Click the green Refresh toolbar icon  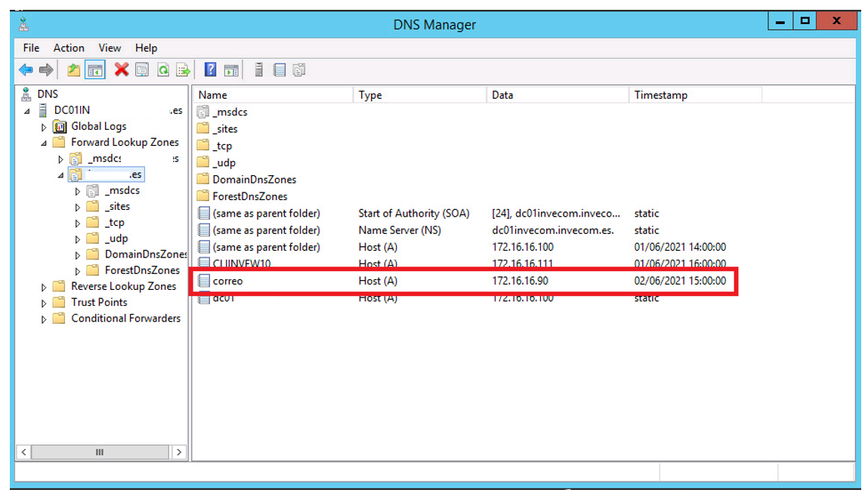coord(162,70)
